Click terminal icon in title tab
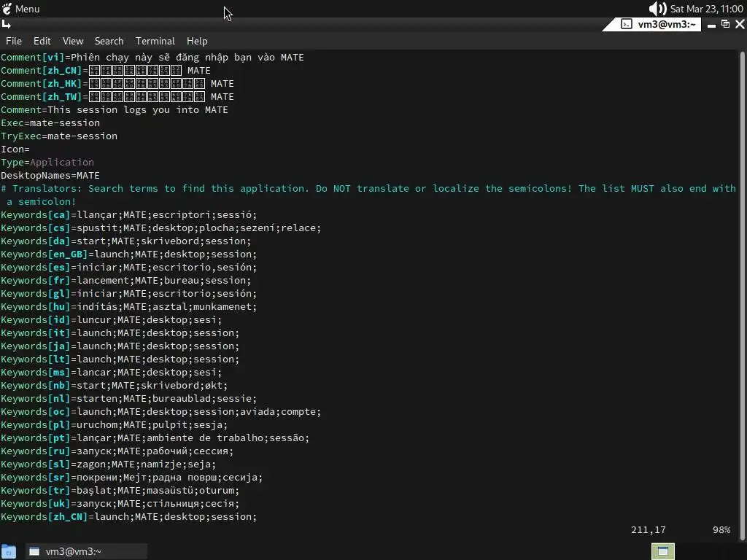The image size is (747, 560). point(627,24)
